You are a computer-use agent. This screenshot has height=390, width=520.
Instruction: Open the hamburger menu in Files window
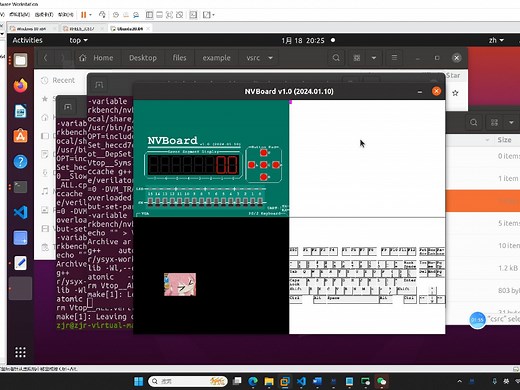(394, 58)
